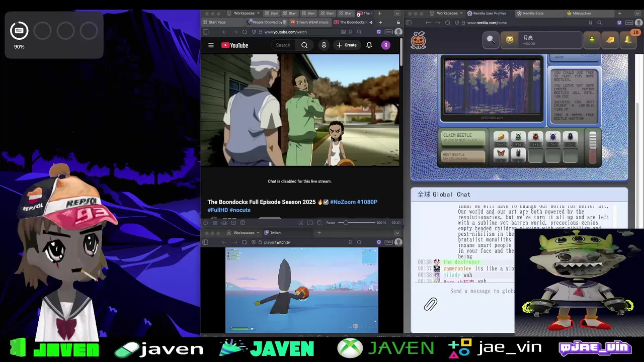Click the HUNT BEETLE button
Viewport: 644px width, 362px height.
coord(463,156)
